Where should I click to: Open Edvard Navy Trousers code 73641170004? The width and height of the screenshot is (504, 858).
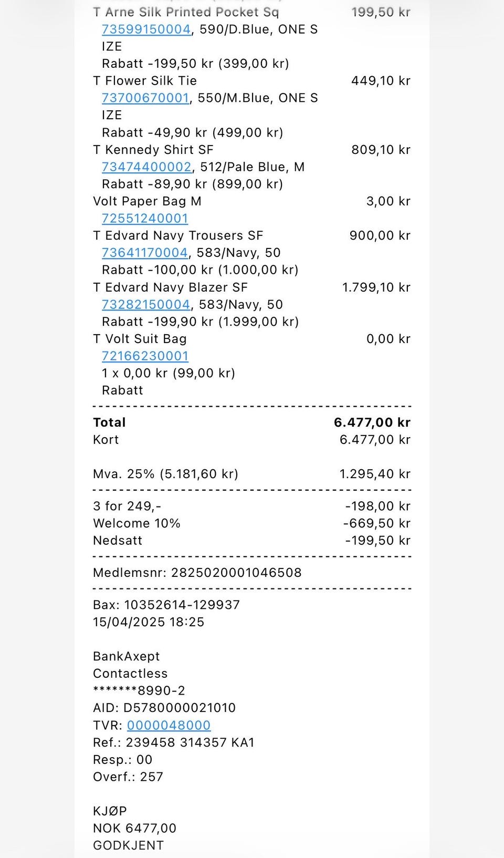coord(144,253)
